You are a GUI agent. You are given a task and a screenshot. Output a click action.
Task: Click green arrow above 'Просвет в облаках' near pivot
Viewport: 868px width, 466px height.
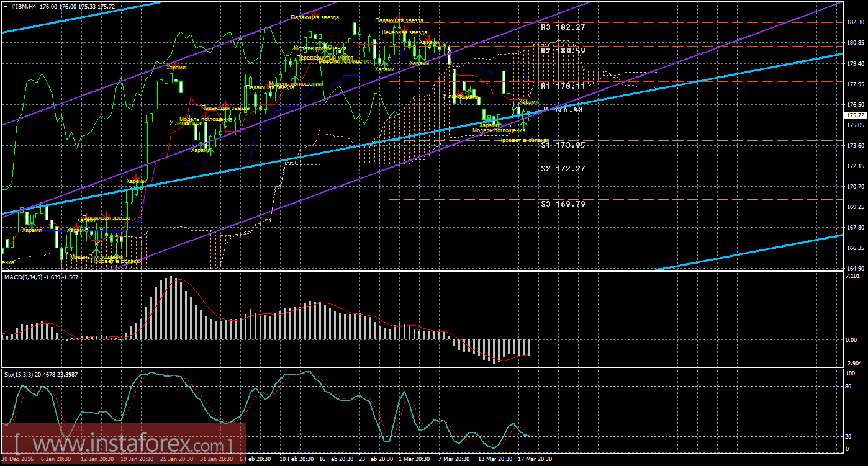click(x=523, y=125)
